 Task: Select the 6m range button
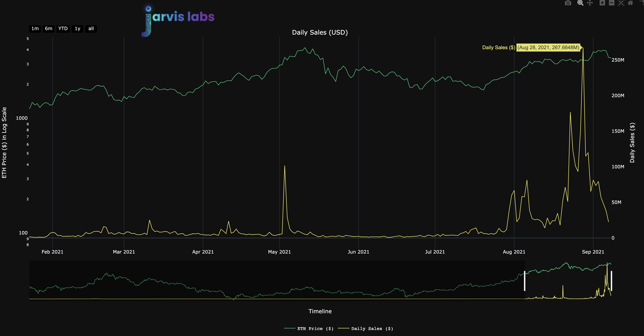[48, 29]
